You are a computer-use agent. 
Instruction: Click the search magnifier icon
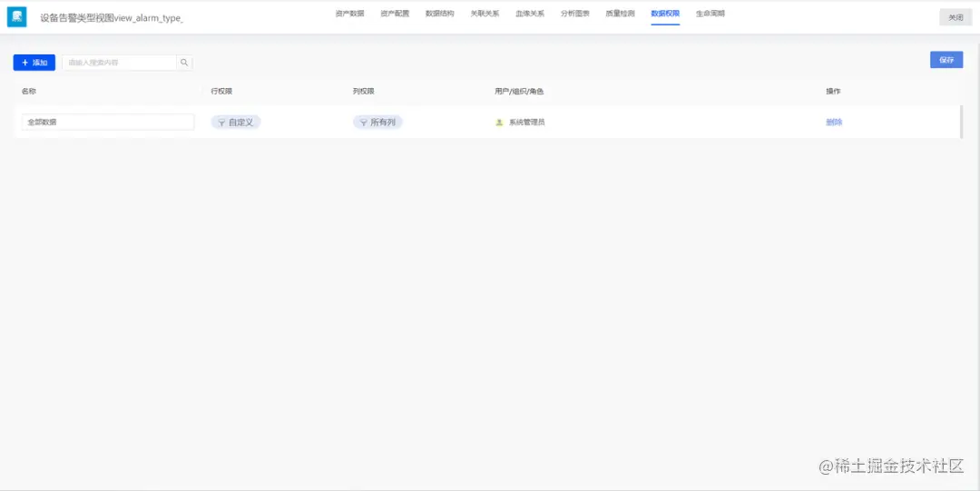[184, 63]
